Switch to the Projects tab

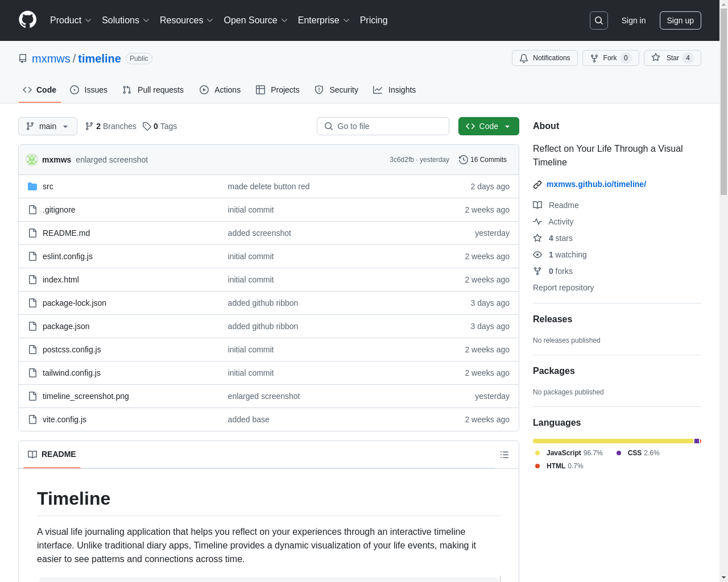point(278,90)
